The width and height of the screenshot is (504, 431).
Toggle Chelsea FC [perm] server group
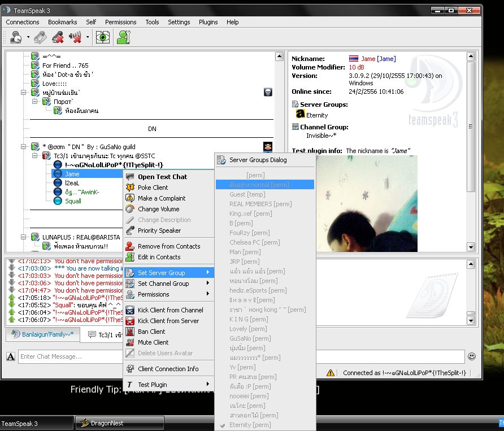[x=265, y=242]
